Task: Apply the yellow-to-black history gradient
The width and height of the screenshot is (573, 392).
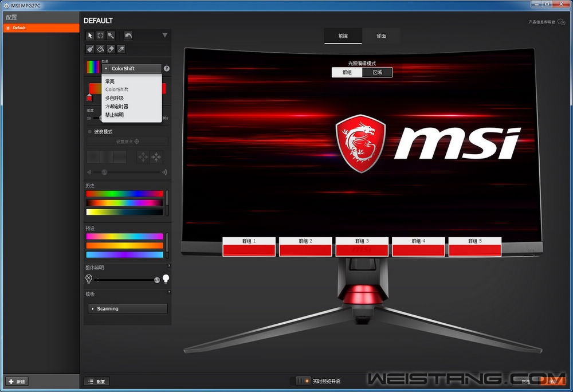Action: coord(124,212)
